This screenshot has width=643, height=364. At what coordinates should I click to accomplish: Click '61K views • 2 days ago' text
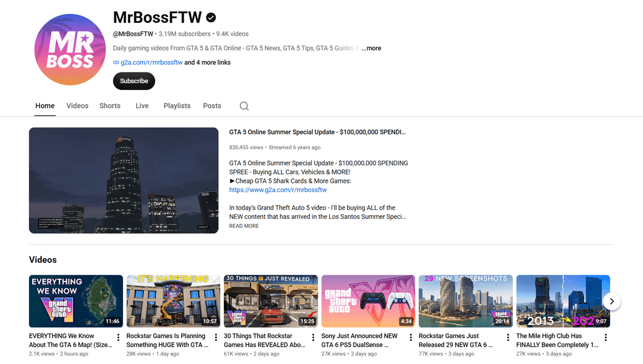coord(251,354)
